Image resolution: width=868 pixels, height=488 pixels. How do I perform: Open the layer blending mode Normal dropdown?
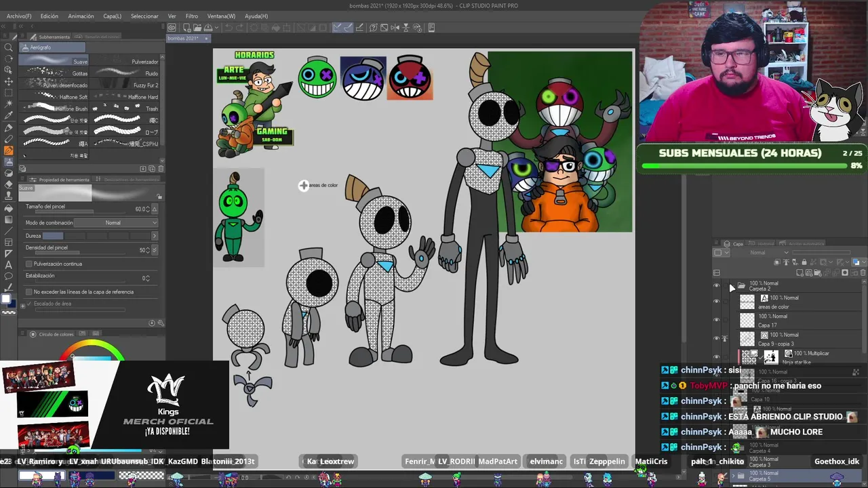click(768, 253)
